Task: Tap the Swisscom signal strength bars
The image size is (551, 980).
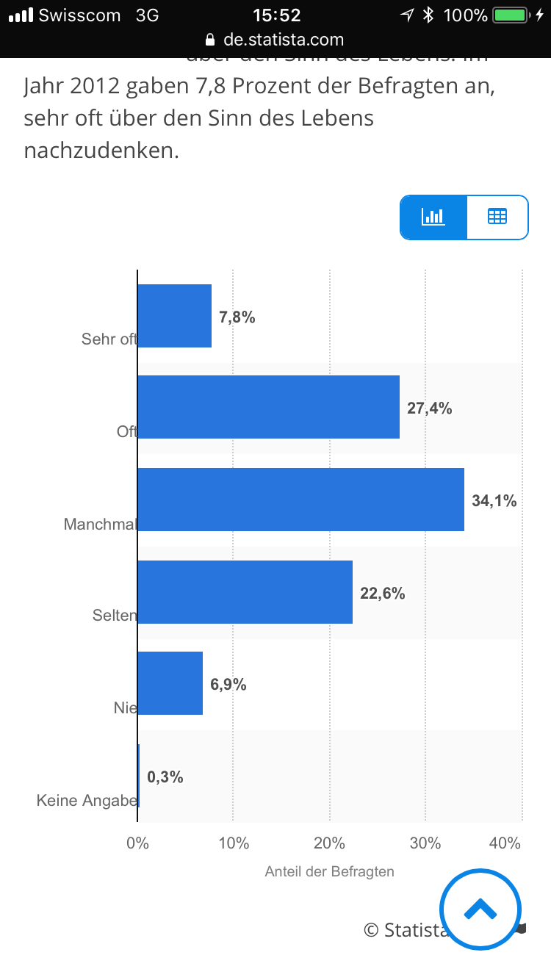Action: pyautogui.click(x=21, y=15)
